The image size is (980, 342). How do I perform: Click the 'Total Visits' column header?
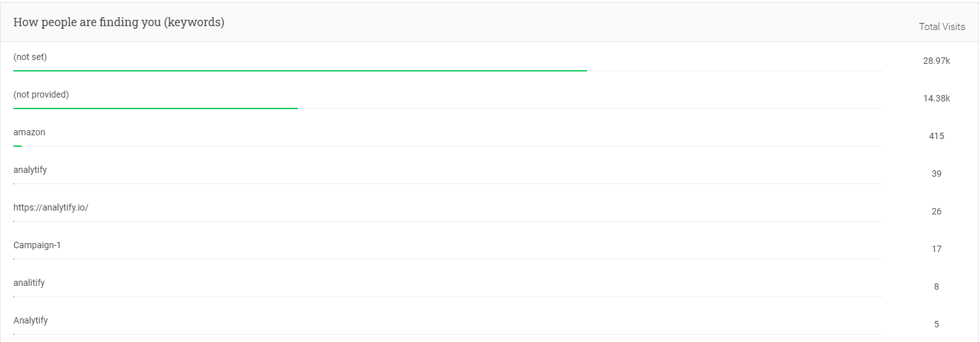tap(942, 27)
